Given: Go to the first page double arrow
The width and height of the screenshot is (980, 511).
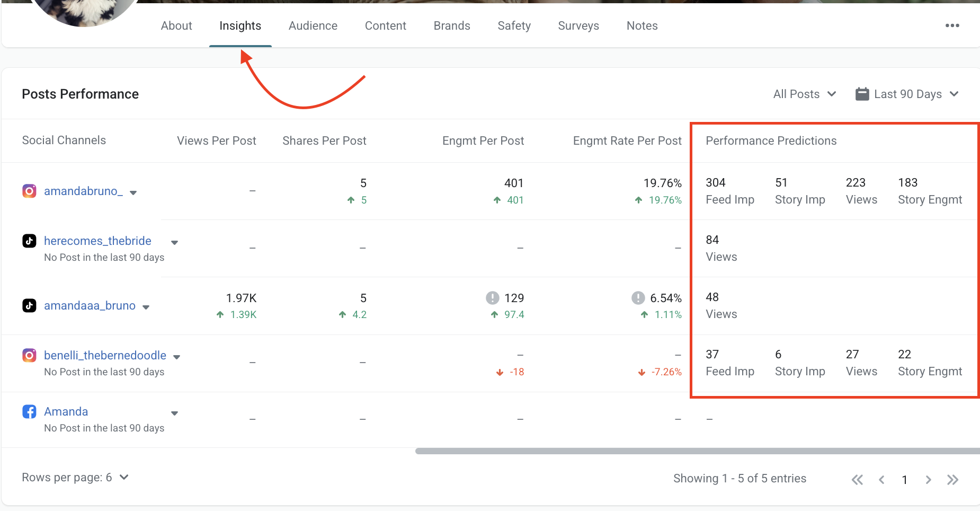Looking at the screenshot, I should [857, 480].
